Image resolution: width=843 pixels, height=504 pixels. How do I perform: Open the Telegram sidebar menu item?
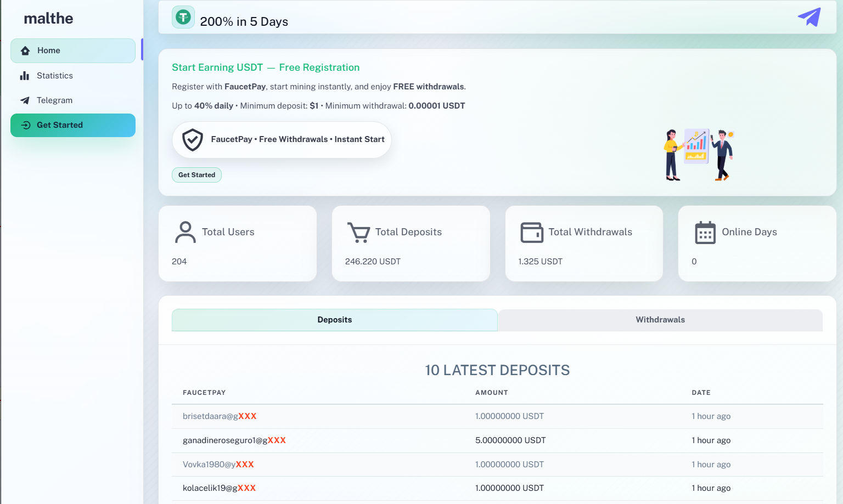[55, 100]
